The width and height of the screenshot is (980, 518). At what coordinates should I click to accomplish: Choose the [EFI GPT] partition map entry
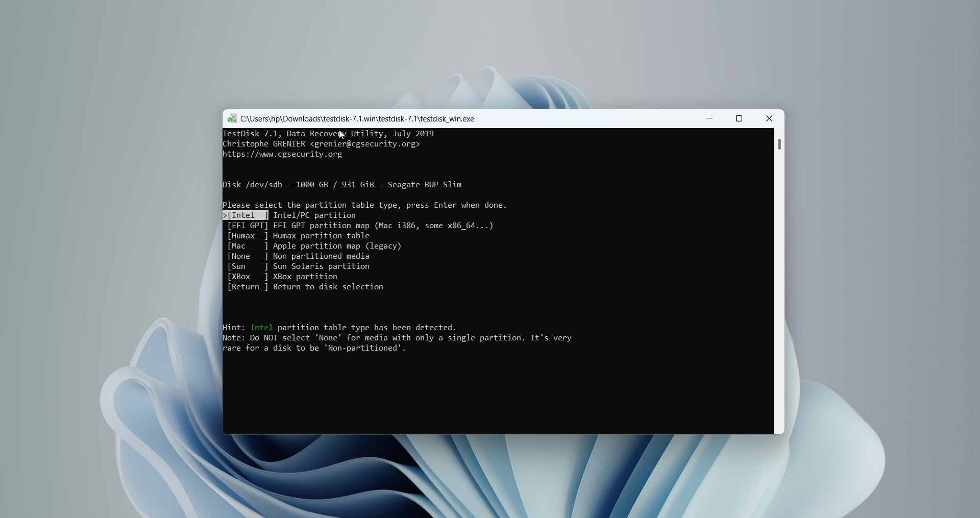(x=248, y=226)
